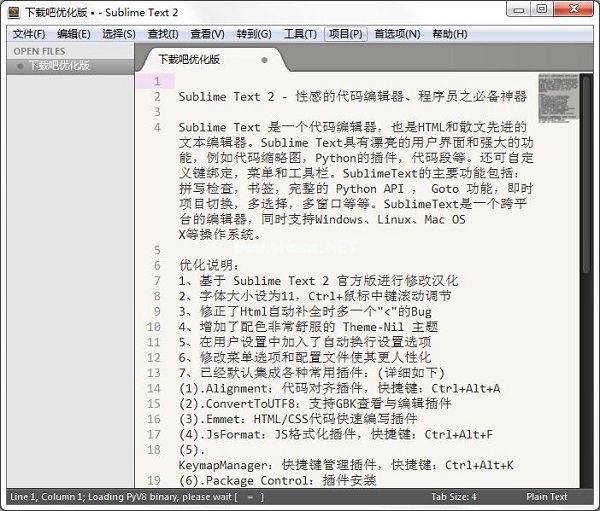Click the vertical scrollbar thumb
The image size is (600, 511).
pos(586,174)
